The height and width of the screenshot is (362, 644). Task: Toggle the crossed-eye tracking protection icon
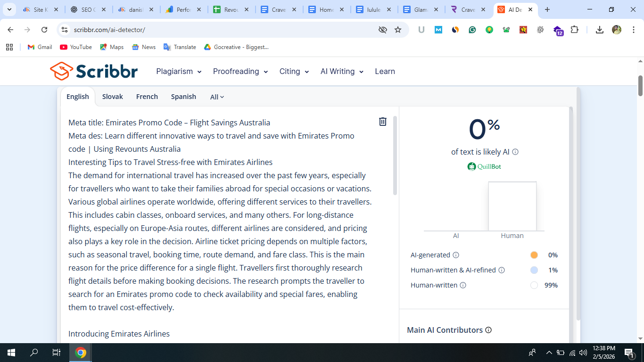click(383, 30)
